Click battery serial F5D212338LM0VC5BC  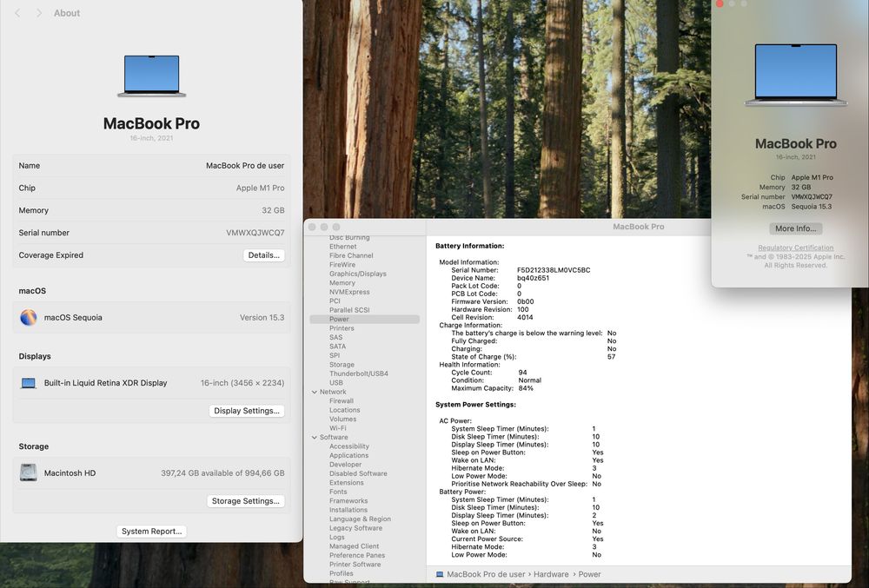[x=554, y=270]
